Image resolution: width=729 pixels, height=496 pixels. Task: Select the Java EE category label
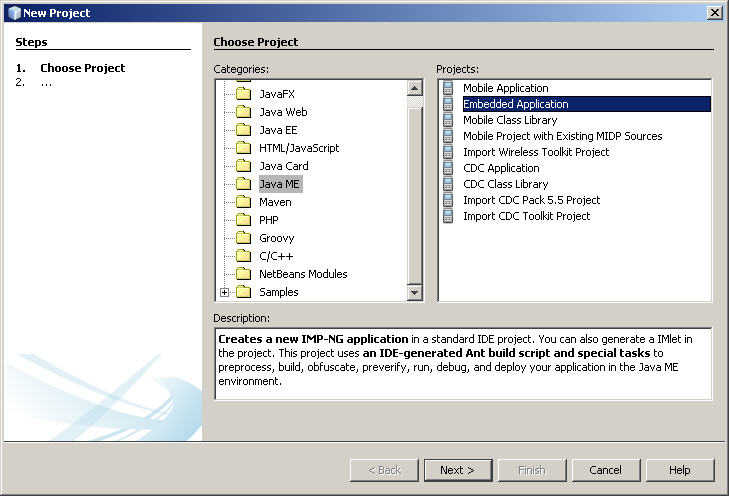pyautogui.click(x=278, y=130)
